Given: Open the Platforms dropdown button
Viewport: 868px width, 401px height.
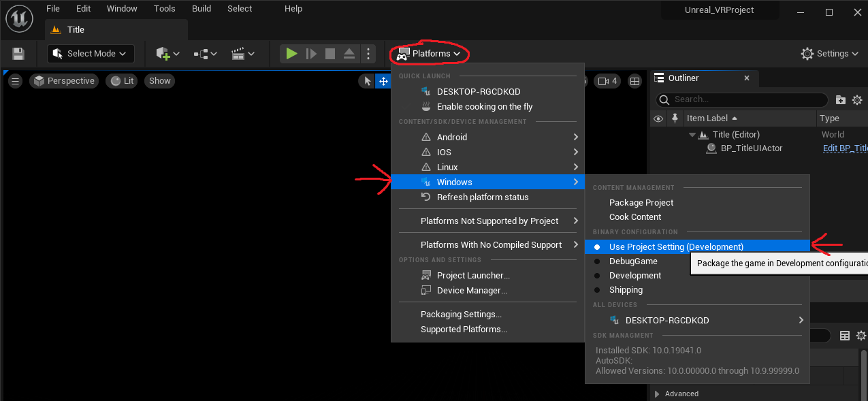Looking at the screenshot, I should point(429,54).
